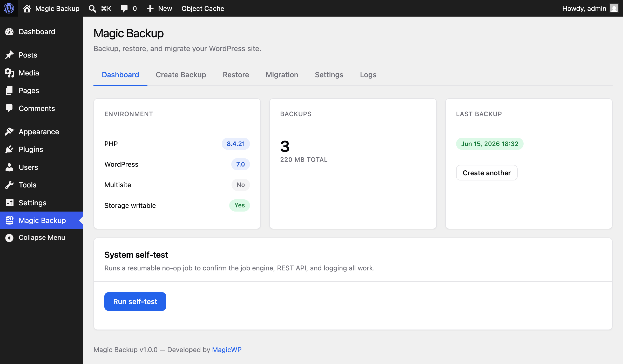Open Appearance in the sidebar
The image size is (623, 364).
coord(39,132)
